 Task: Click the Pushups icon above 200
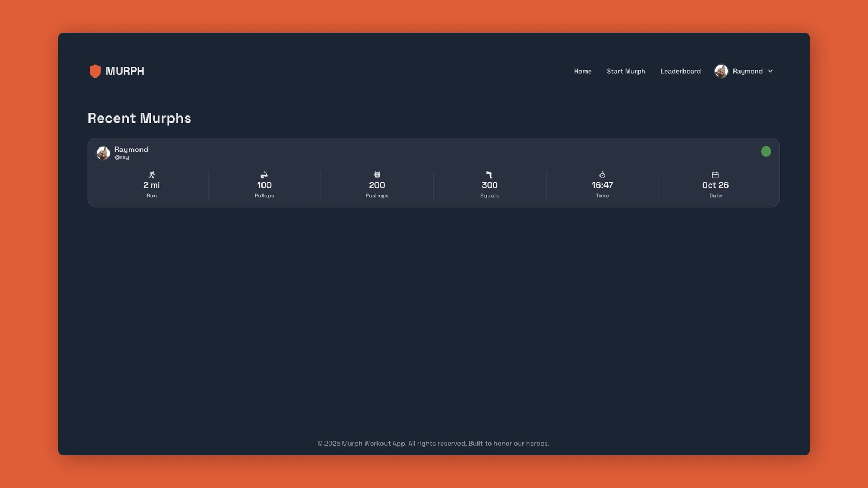377,175
